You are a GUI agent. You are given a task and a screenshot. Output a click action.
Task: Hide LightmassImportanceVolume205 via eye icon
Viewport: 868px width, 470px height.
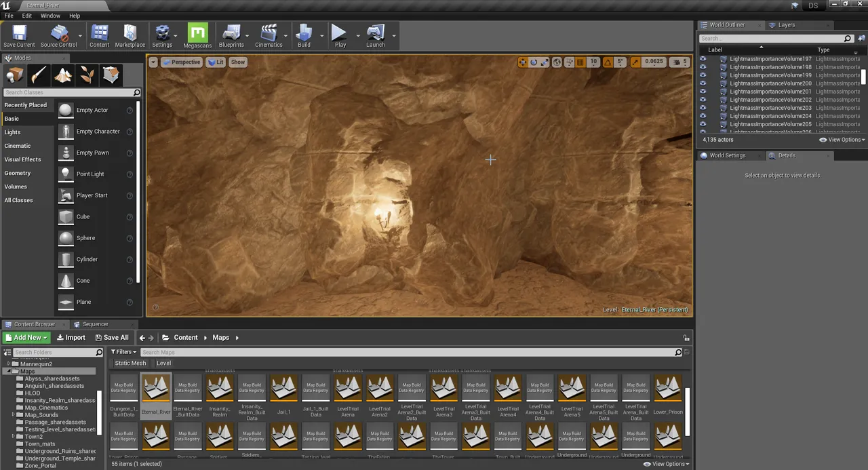coord(703,124)
